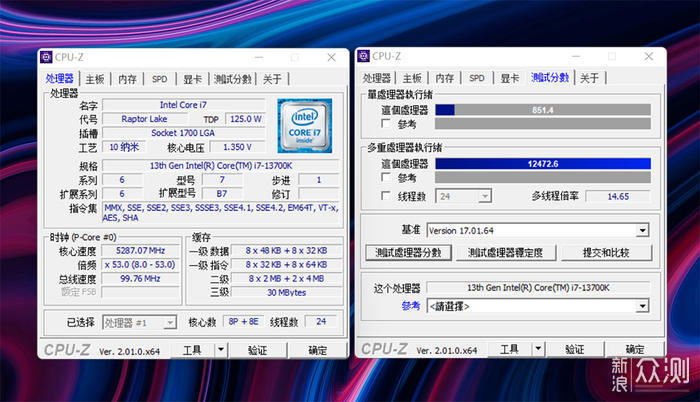The width and height of the screenshot is (700, 402).
Task: Click 这个处理器 field in right window
Action: tap(538, 288)
